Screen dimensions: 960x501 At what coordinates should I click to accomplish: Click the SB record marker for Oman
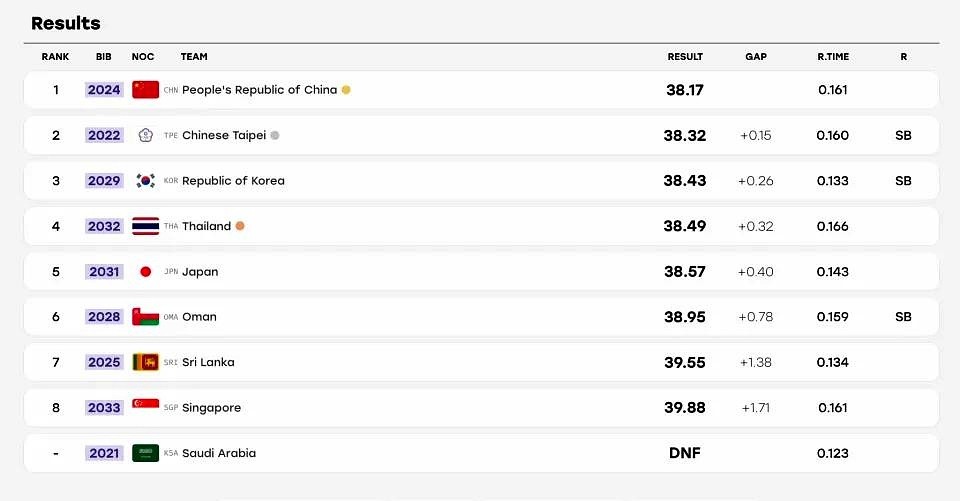903,317
